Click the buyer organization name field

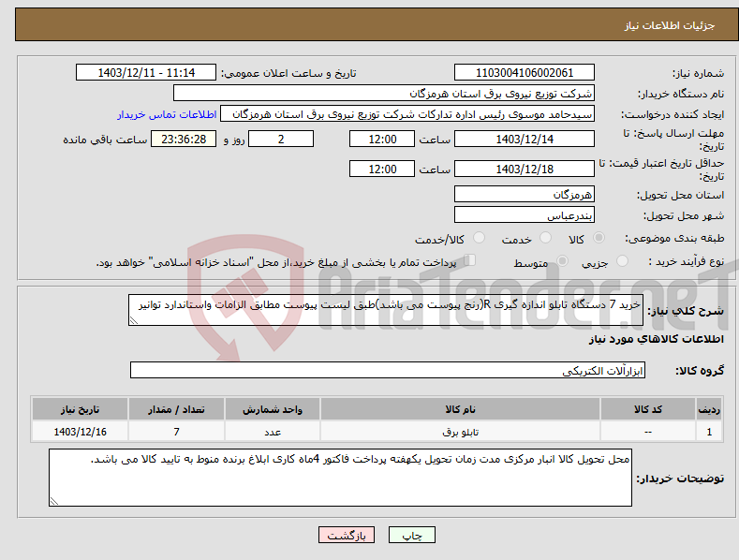tap(384, 94)
